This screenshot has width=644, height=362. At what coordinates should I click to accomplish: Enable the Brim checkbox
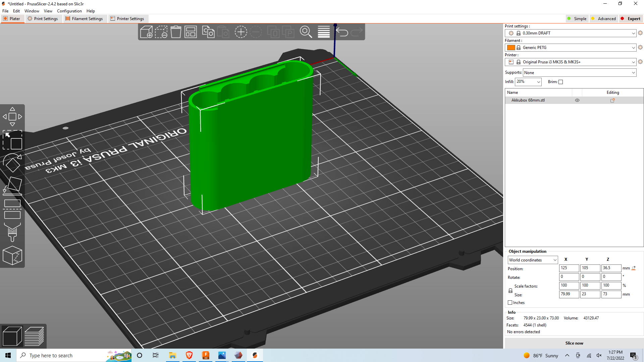tap(560, 82)
